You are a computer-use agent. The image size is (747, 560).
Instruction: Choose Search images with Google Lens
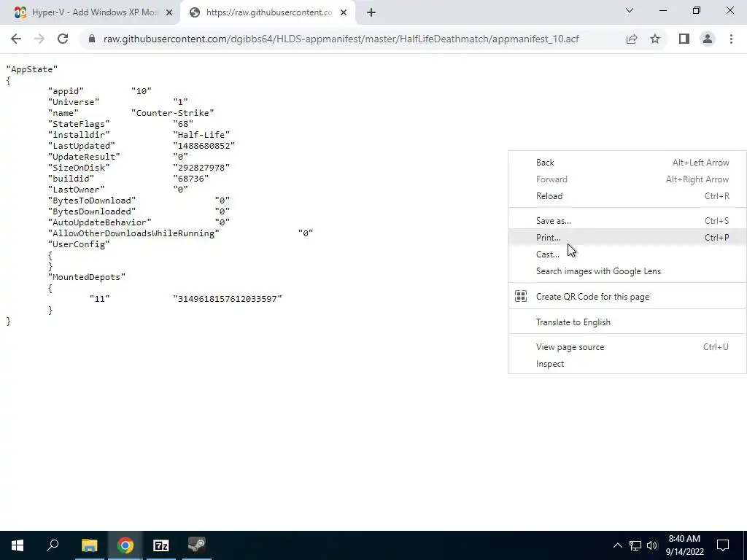click(627, 271)
